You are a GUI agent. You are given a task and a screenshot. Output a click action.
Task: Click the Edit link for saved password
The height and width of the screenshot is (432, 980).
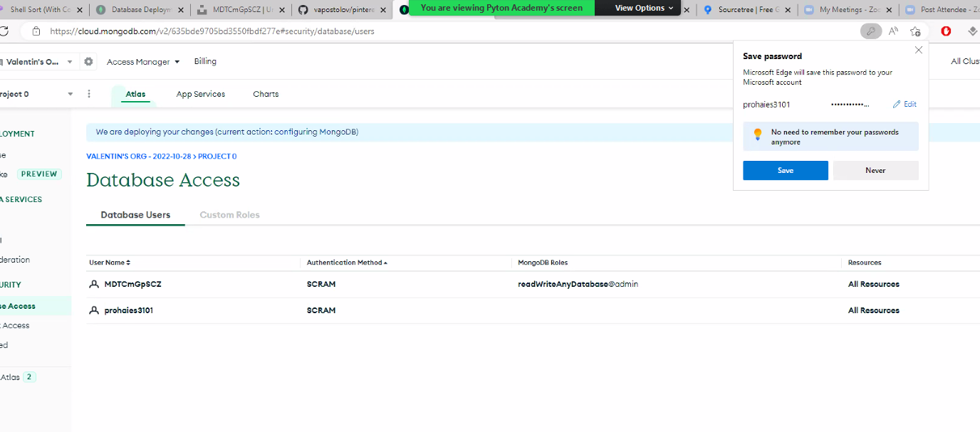point(905,105)
